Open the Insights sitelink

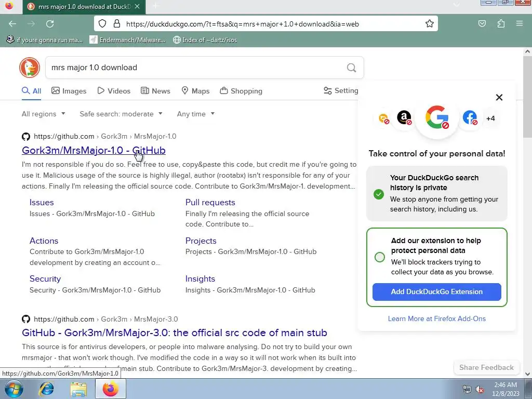pos(200,278)
